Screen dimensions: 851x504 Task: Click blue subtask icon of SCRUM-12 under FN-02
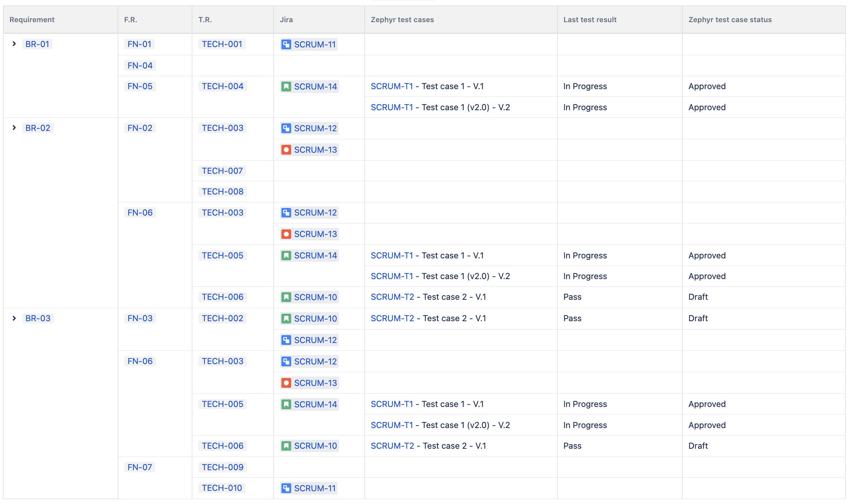tap(286, 128)
